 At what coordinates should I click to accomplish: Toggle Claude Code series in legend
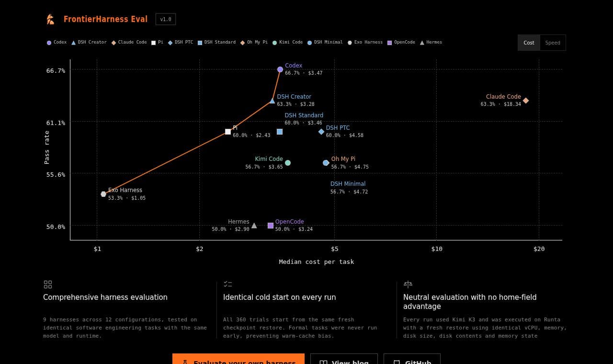[129, 42]
